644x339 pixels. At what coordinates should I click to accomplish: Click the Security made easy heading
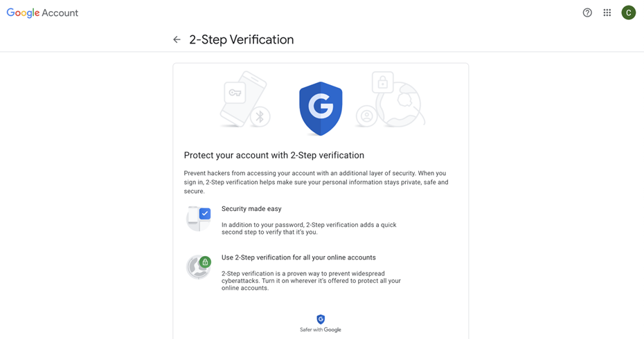pyautogui.click(x=251, y=208)
